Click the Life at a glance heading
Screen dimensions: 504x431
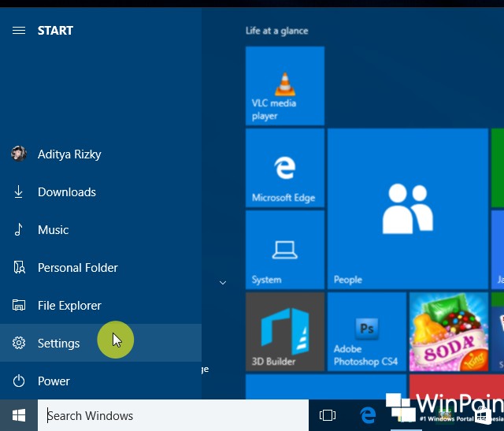[276, 31]
